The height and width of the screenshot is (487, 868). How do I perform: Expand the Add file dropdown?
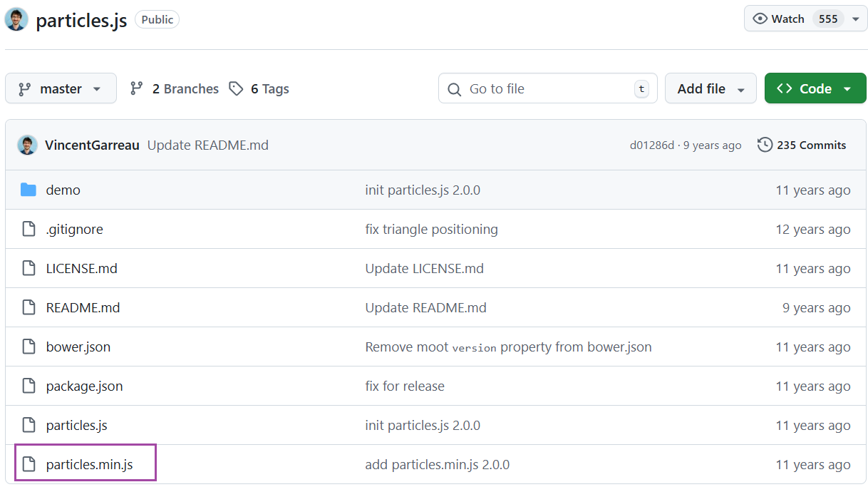[711, 88]
